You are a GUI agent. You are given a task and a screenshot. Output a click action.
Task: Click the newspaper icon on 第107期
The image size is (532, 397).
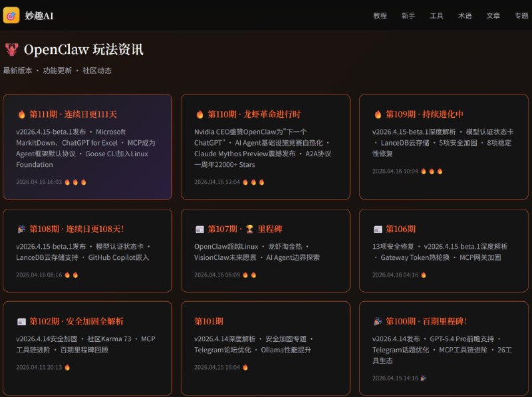199,229
